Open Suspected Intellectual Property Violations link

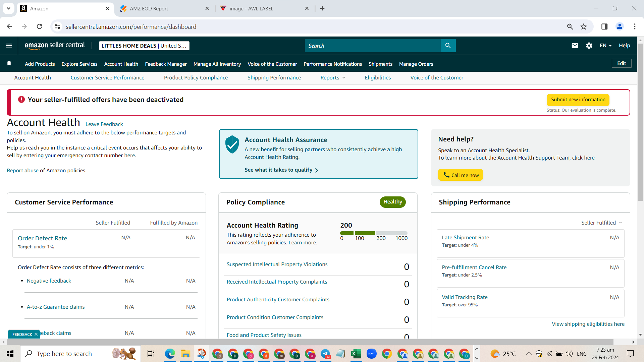click(x=277, y=264)
